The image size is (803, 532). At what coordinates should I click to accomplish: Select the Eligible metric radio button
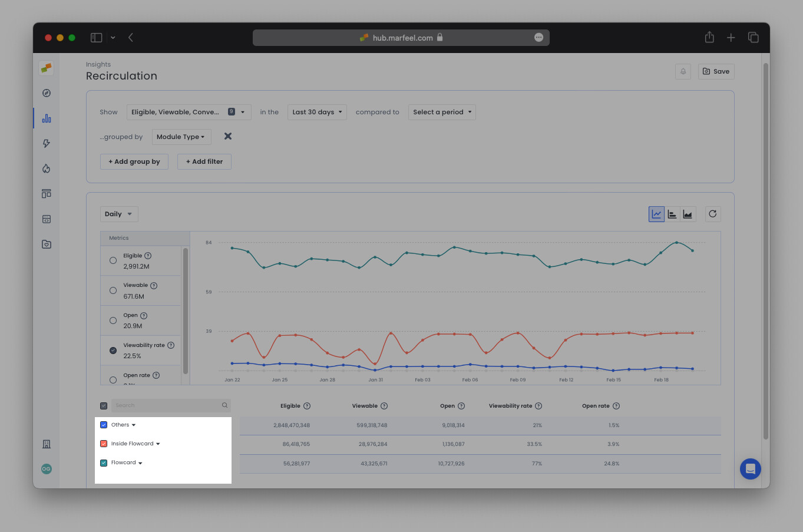[113, 260]
